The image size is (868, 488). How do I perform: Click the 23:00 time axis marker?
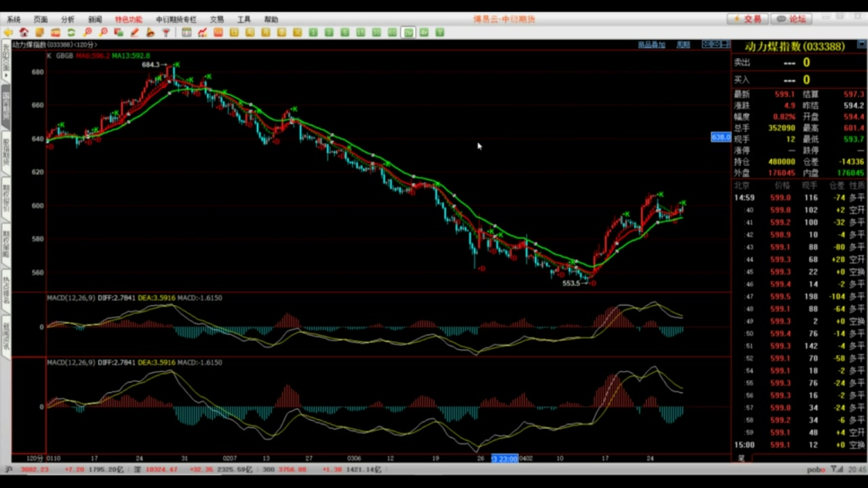coord(505,459)
